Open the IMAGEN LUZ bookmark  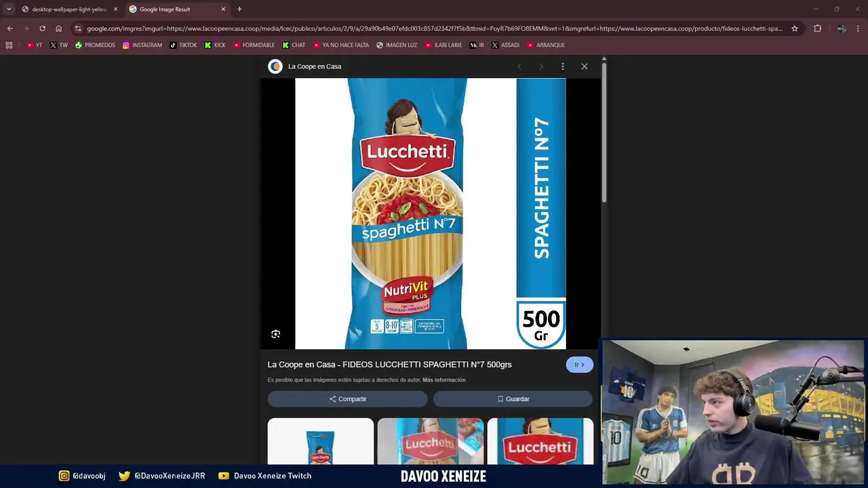[396, 45]
